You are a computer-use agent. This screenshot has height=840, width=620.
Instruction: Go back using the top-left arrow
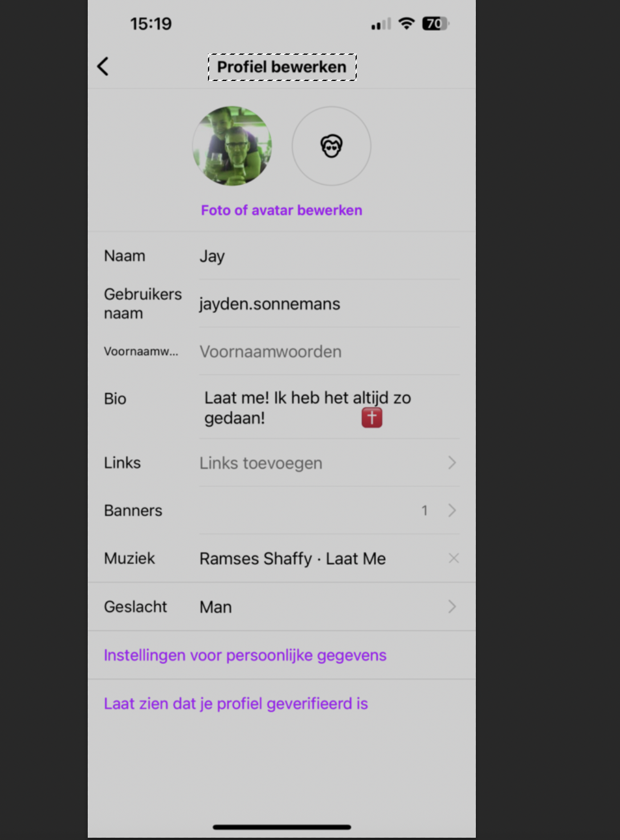pos(103,67)
